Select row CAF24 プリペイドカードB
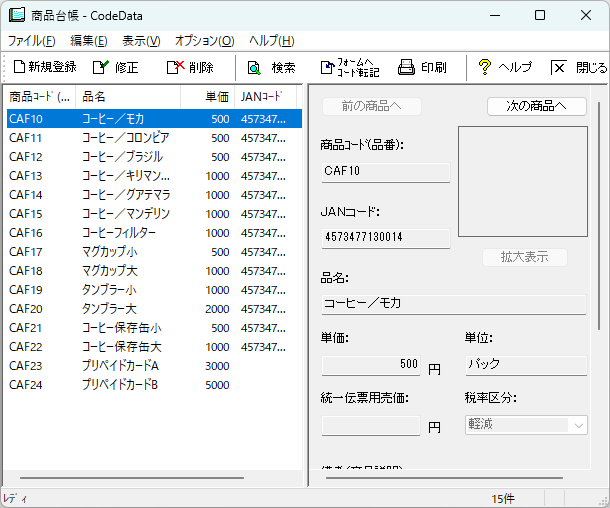The width and height of the screenshot is (610, 508). [154, 385]
